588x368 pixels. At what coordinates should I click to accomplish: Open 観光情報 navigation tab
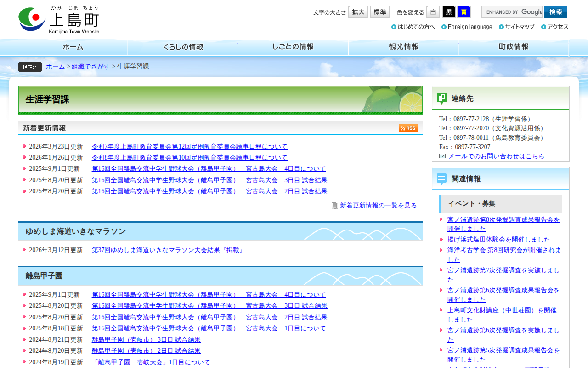coord(404,47)
